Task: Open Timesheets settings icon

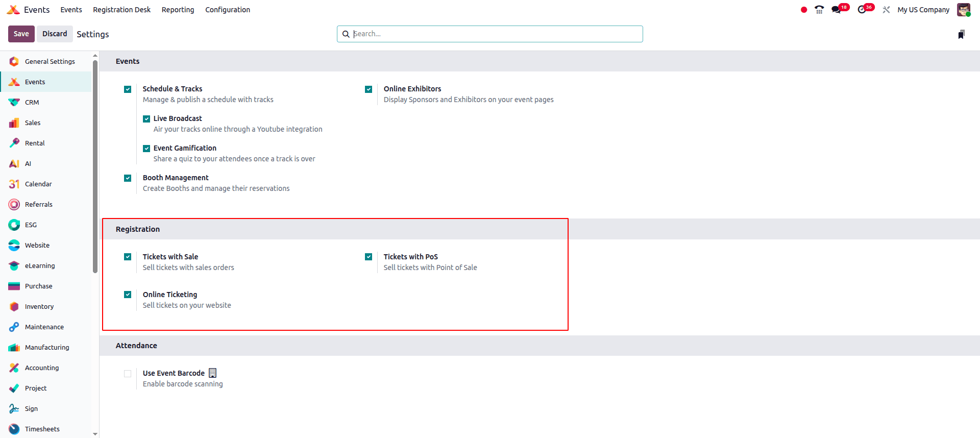Action: pos(14,429)
